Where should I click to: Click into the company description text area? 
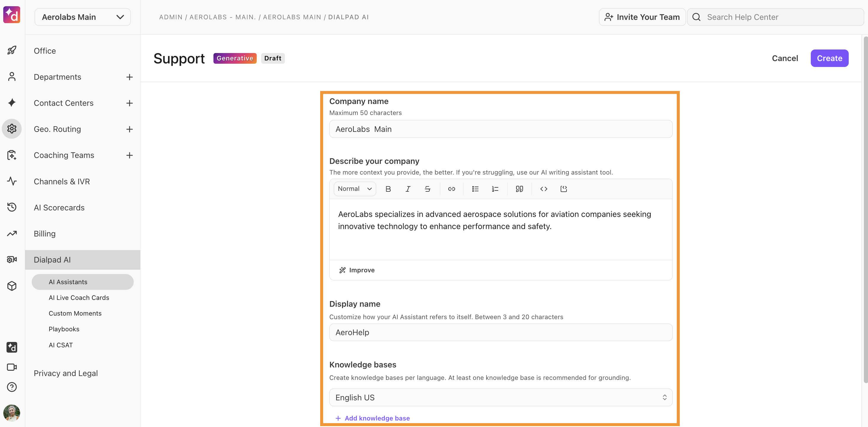pyautogui.click(x=501, y=229)
